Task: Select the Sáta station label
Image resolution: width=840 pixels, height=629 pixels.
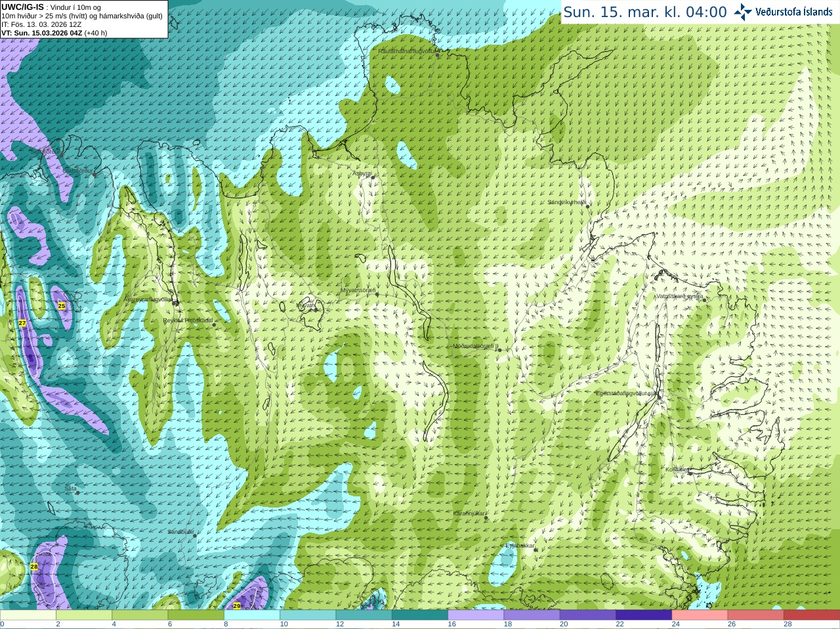Action: pyautogui.click(x=70, y=488)
